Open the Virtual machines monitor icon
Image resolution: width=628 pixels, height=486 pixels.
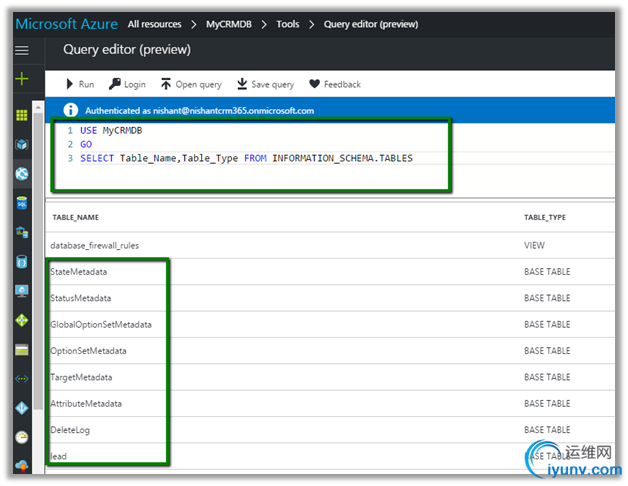pyautogui.click(x=22, y=291)
